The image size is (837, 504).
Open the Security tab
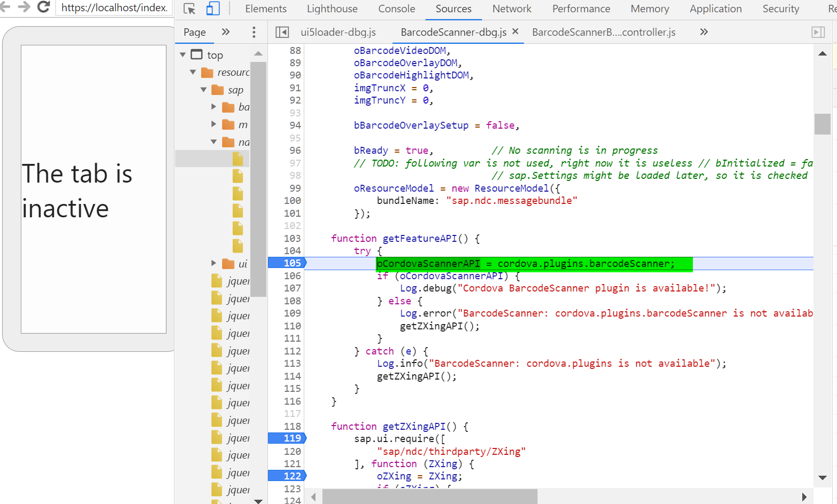[781, 9]
